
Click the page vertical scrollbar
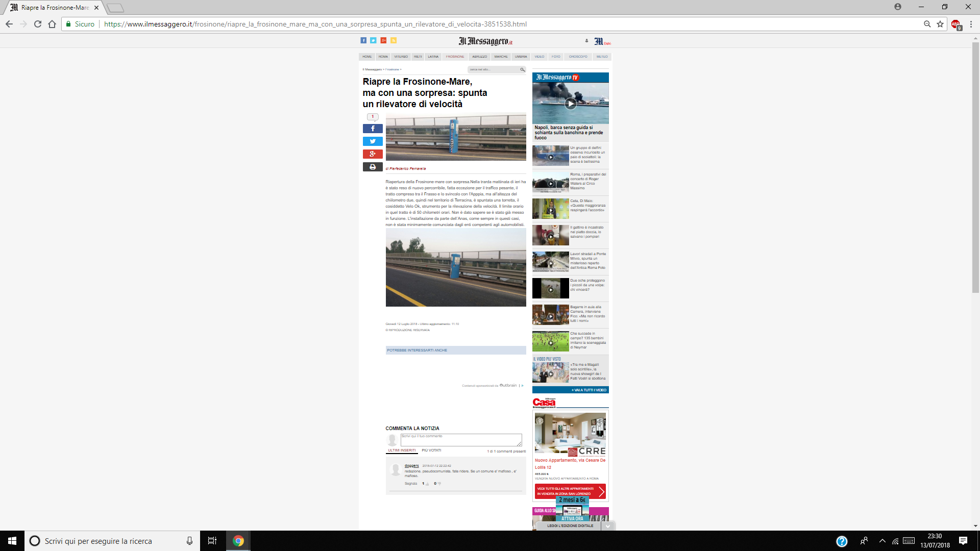coord(975,168)
